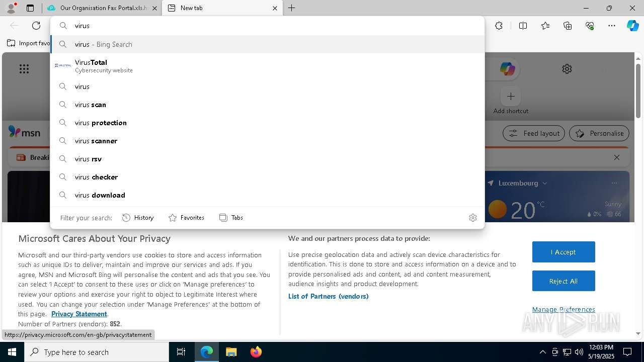Close the Breaking news banner
Screen dimensions: 644x362
[x=617, y=157]
